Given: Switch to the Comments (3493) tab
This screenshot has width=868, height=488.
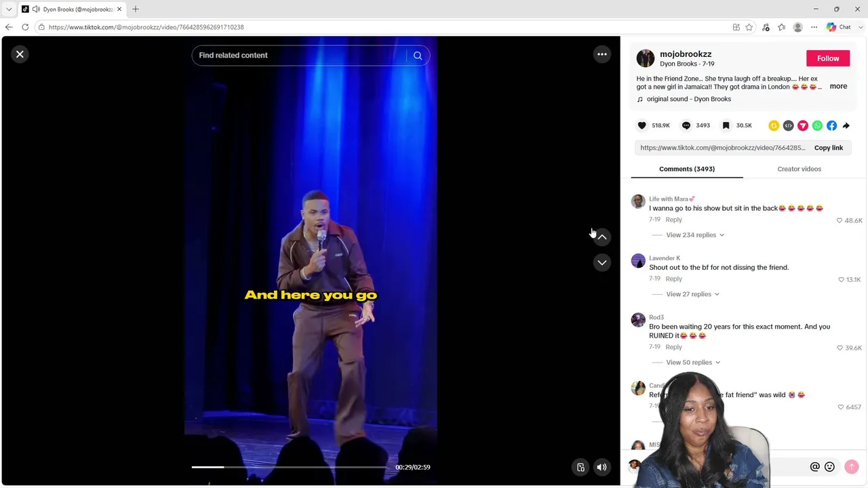Looking at the screenshot, I should [x=687, y=169].
